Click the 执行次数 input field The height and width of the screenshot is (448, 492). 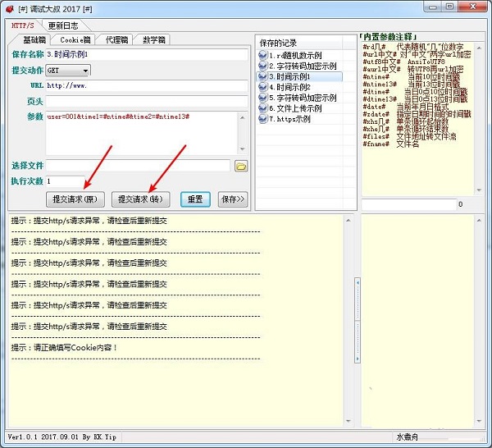coord(66,181)
